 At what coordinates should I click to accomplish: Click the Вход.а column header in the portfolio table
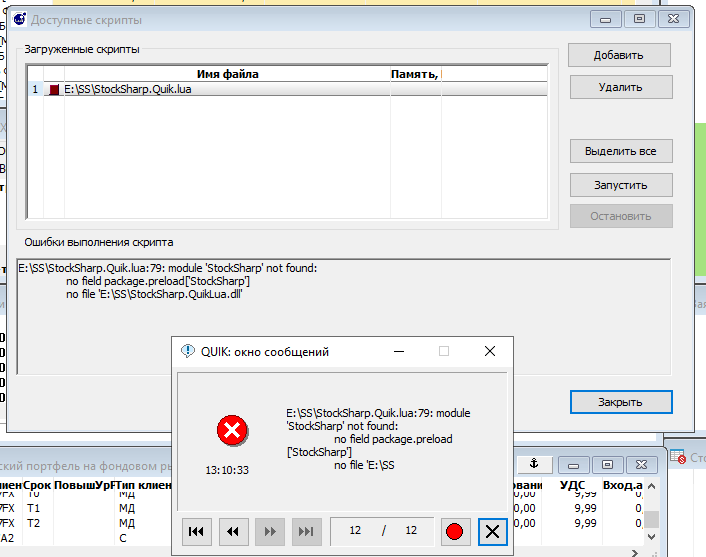pyautogui.click(x=623, y=485)
